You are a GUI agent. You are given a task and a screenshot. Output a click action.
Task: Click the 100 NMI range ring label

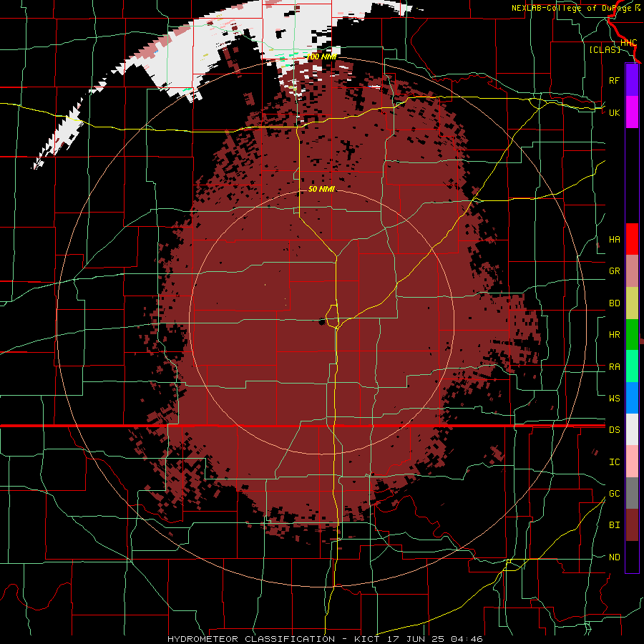[x=321, y=57]
